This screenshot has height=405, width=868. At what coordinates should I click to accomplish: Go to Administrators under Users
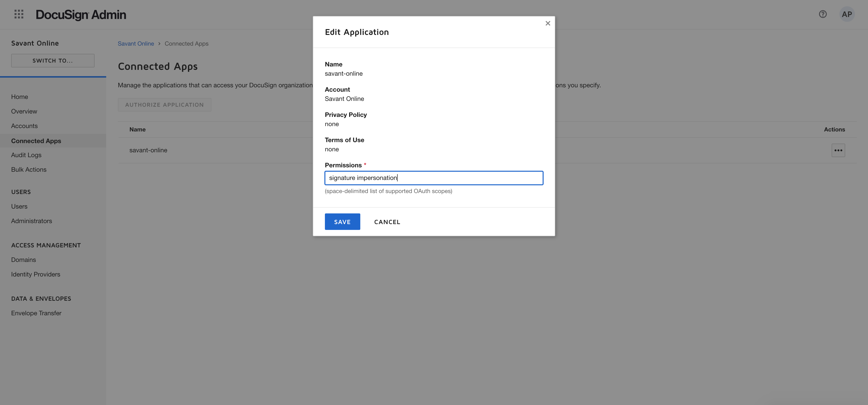[31, 221]
